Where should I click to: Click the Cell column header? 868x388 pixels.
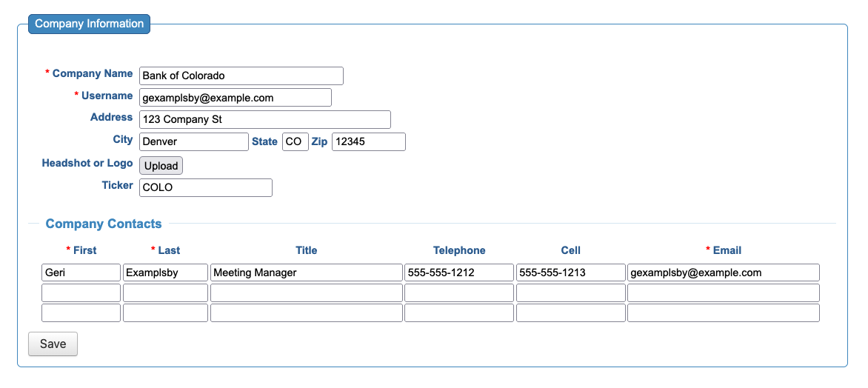[x=571, y=251]
